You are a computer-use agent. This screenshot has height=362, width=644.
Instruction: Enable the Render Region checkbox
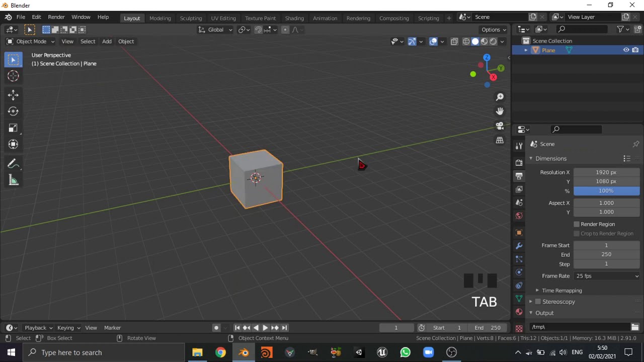pos(577,224)
